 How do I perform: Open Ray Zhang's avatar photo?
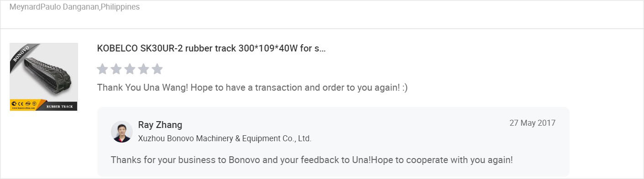click(122, 132)
